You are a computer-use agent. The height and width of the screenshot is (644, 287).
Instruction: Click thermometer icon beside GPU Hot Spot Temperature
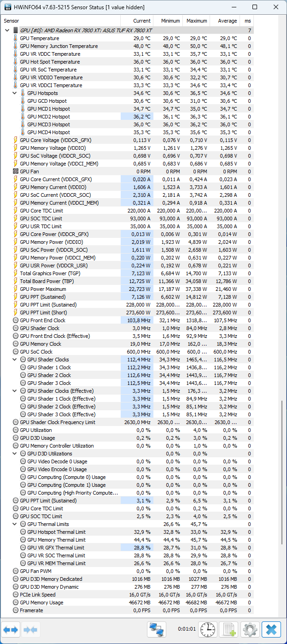16,62
